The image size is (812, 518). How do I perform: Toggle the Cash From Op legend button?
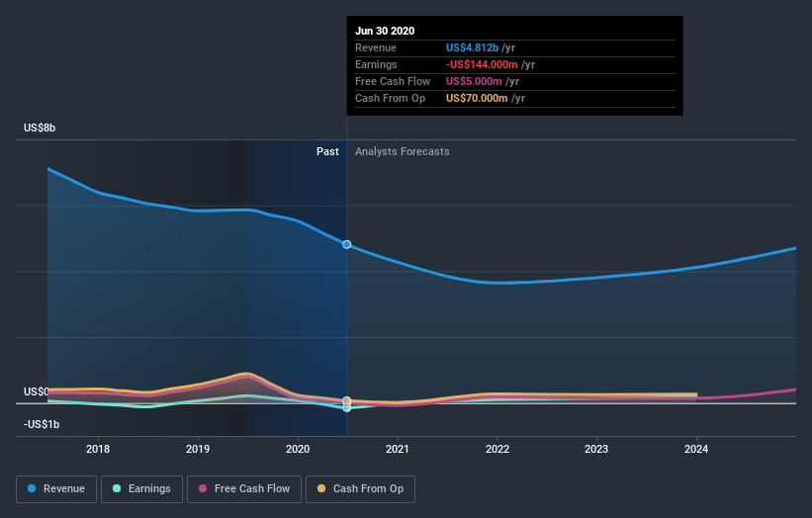pyautogui.click(x=360, y=489)
